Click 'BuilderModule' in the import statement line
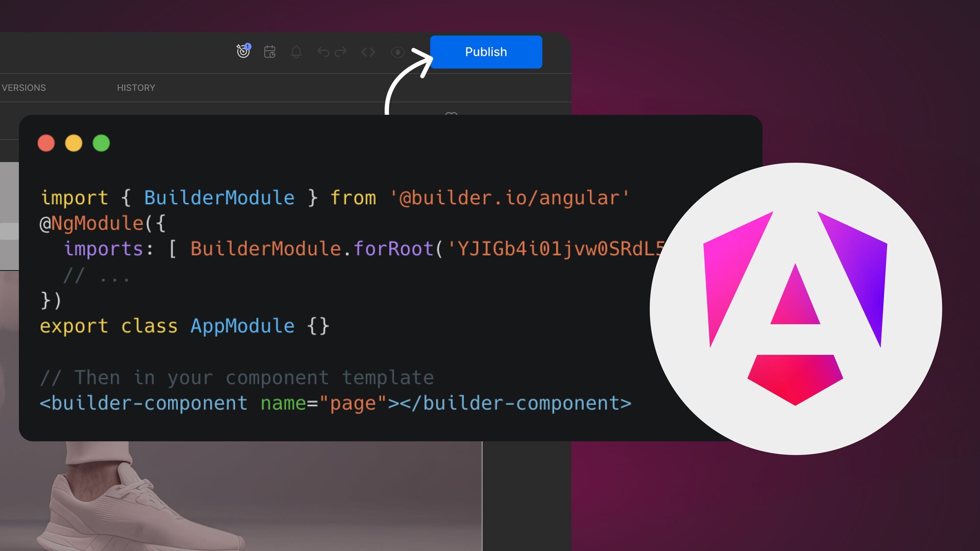This screenshot has height=551, width=980. tap(219, 198)
